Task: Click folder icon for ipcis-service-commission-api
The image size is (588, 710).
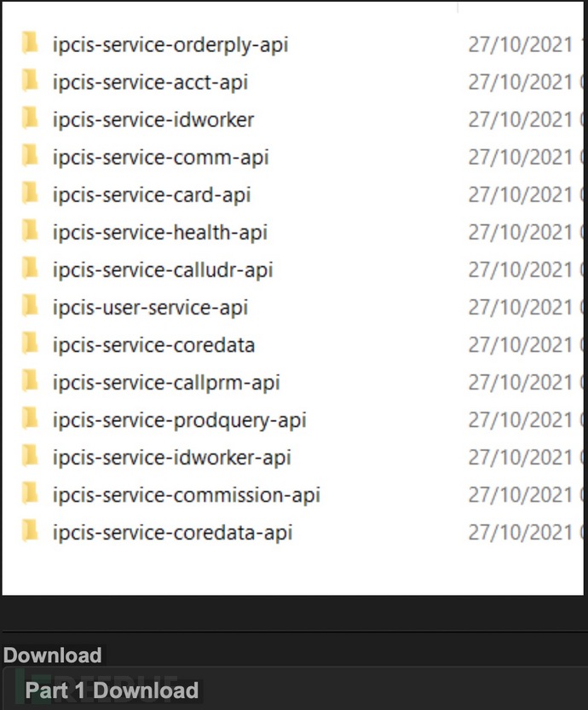Action: (x=31, y=494)
